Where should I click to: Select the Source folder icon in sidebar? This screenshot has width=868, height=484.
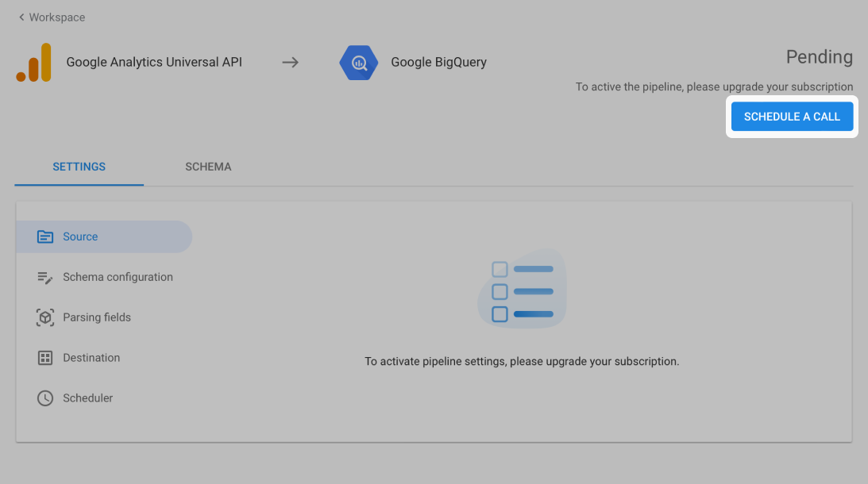pos(44,236)
